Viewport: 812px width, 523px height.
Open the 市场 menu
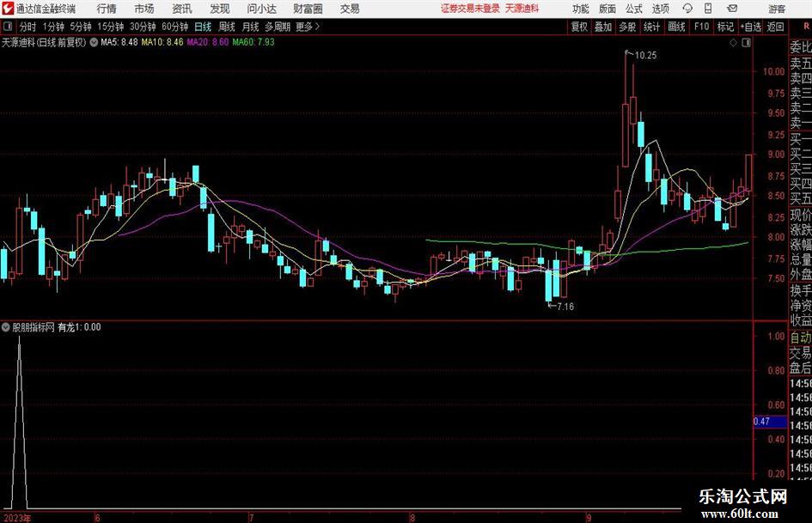[x=144, y=9]
